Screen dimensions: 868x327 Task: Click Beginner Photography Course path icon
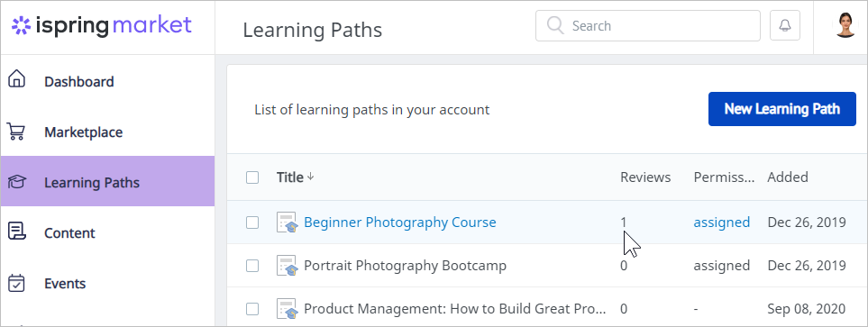[288, 223]
